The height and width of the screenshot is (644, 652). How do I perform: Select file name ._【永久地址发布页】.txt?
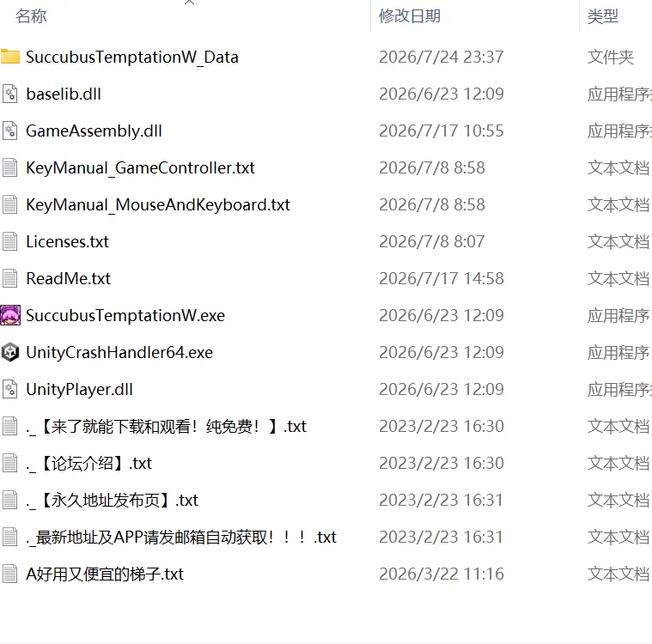(113, 500)
